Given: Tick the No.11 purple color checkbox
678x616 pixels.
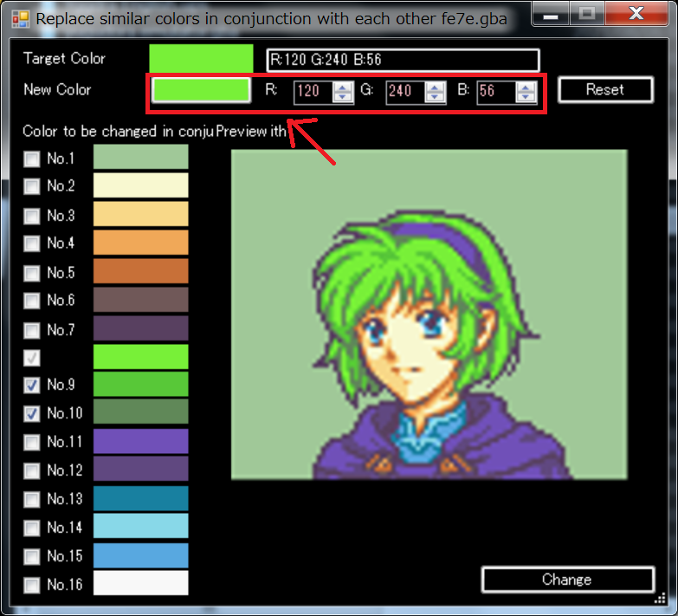Looking at the screenshot, I should pos(31,442).
